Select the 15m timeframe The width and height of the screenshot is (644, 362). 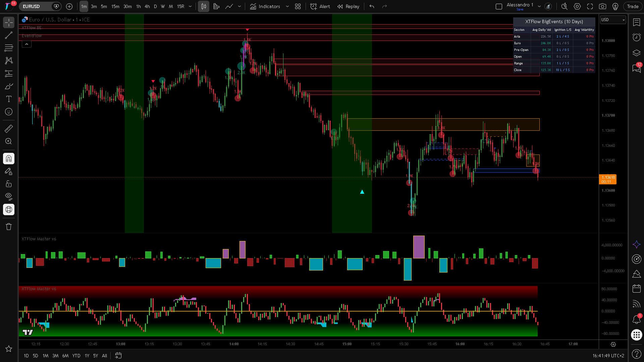[115, 6]
